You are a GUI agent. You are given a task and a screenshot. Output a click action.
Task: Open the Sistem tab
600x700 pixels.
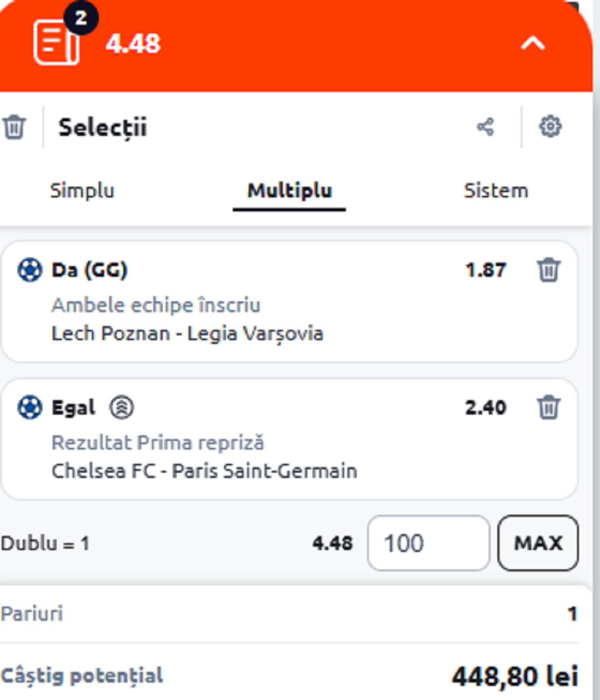(495, 191)
